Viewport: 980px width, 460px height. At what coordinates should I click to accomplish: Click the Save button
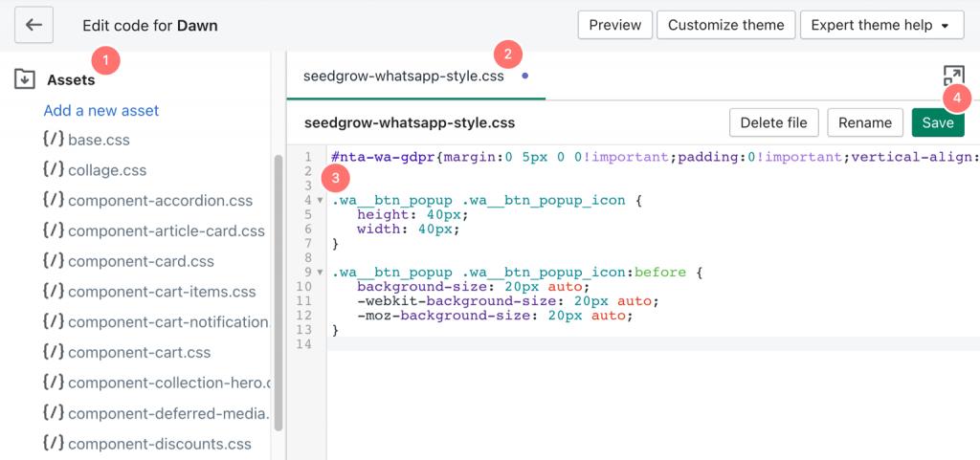(937, 122)
